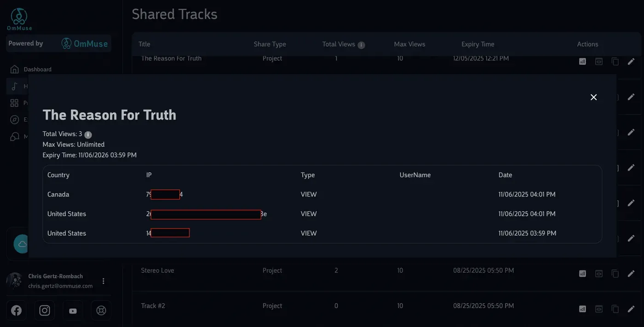Select the music note sidebar icon
Screen dimensions: 644x327
tap(15, 86)
